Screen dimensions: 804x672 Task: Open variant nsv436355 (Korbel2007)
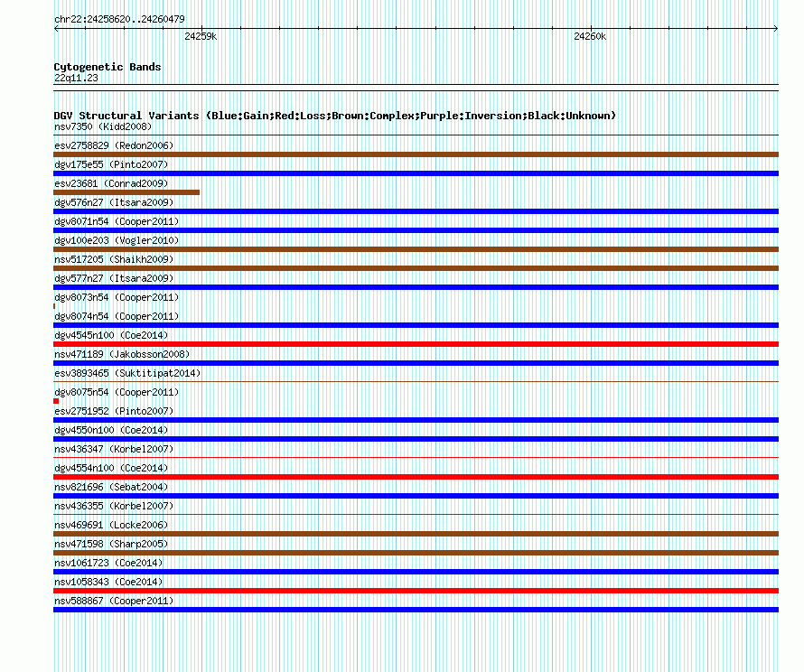pyautogui.click(x=114, y=506)
